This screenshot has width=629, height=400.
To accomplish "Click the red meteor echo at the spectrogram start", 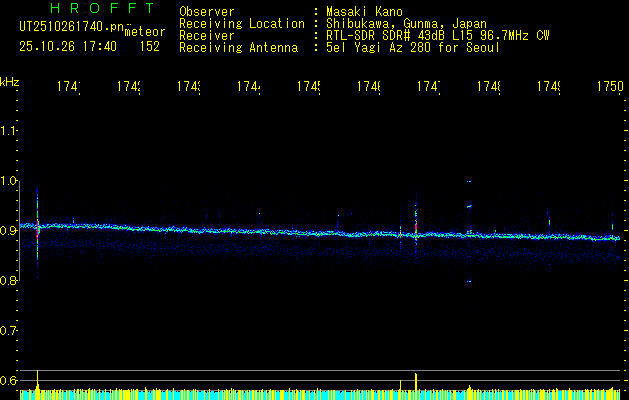I will (x=37, y=229).
